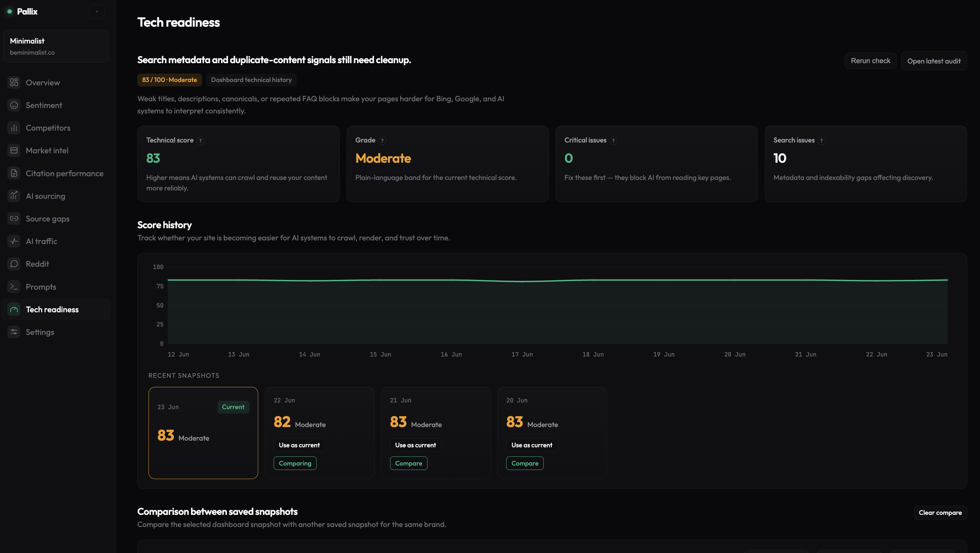
Task: Click Open latest audit
Action: point(933,61)
